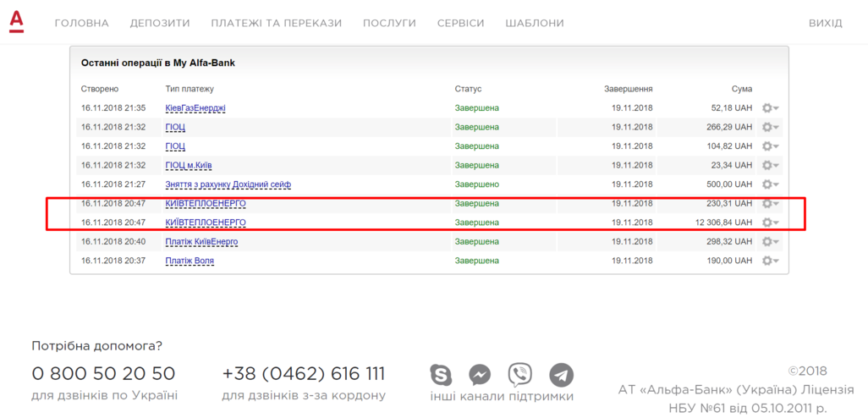Click amount 23,34 UAH
This screenshot has height=418, width=868.
point(732,165)
